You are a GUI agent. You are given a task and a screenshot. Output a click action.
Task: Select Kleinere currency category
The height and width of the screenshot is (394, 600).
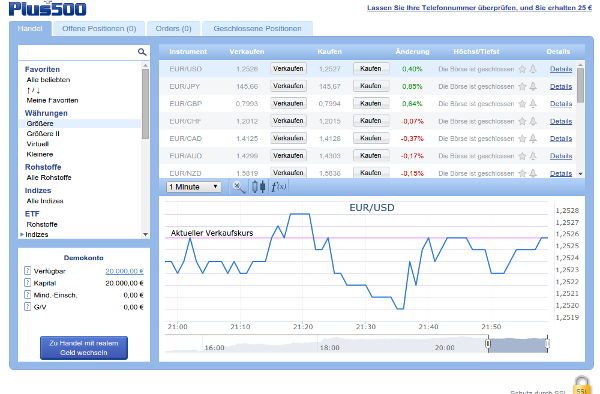(x=40, y=155)
